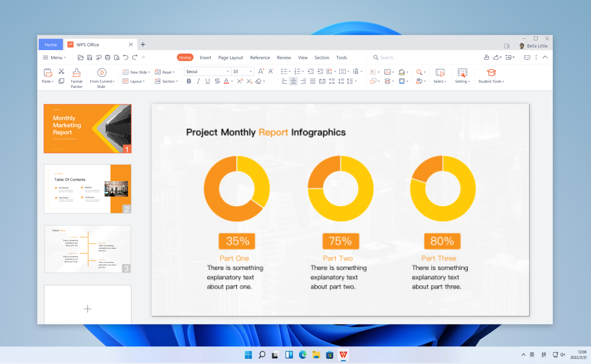Click the Format Painter brush icon
Screen dimensions: 591x364
click(x=77, y=73)
